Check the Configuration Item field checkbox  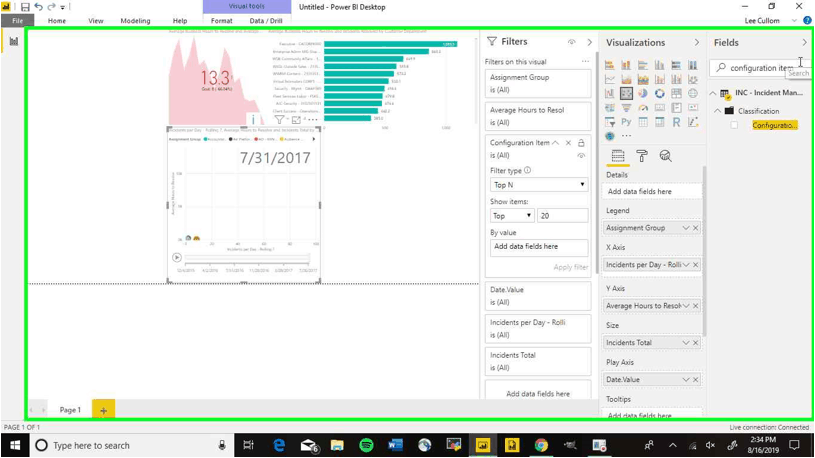(734, 125)
